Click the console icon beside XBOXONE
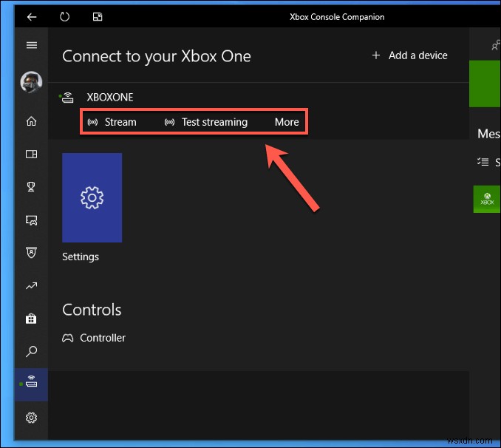The image size is (501, 448). click(x=67, y=98)
